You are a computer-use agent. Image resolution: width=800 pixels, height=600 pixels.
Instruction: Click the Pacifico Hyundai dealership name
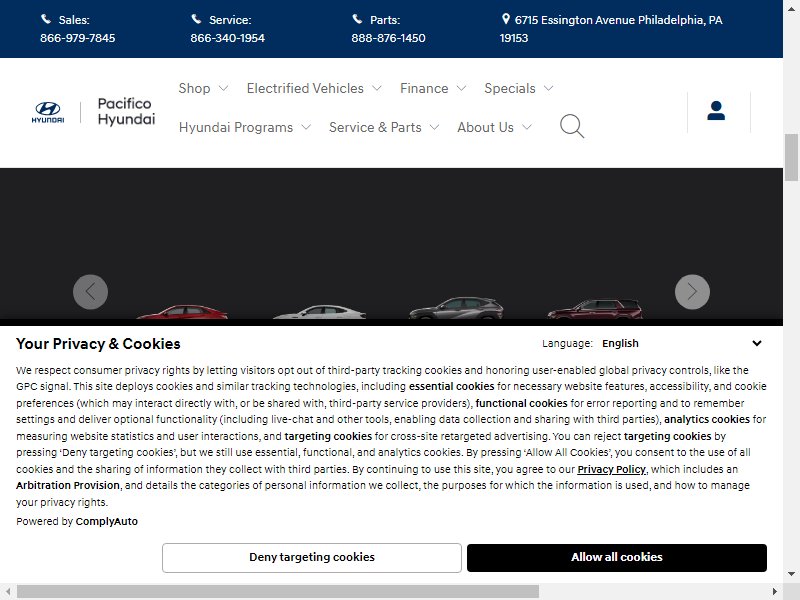click(x=127, y=111)
